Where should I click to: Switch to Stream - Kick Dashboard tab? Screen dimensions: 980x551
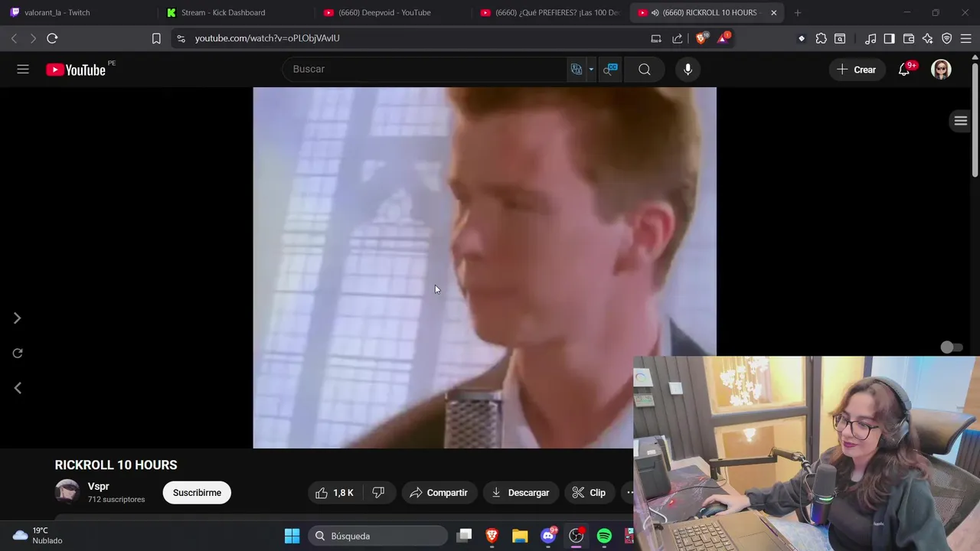235,12
